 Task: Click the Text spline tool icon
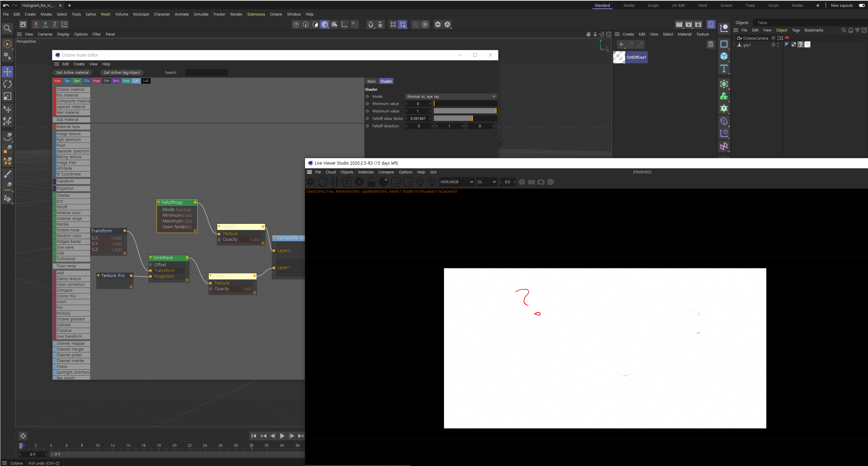(x=724, y=68)
